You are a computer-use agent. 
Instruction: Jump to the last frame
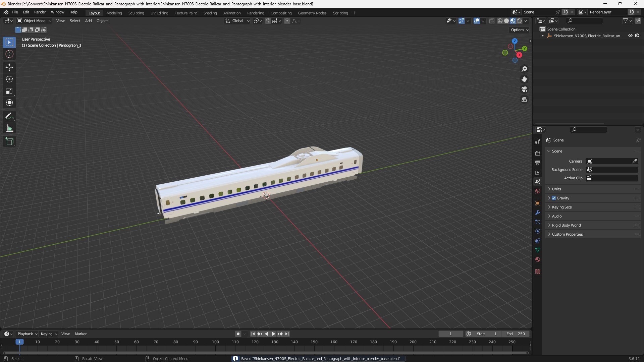(287, 334)
